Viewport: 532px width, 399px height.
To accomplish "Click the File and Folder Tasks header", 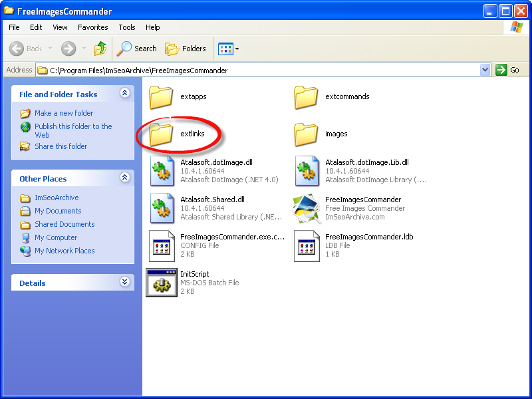I will pos(59,94).
